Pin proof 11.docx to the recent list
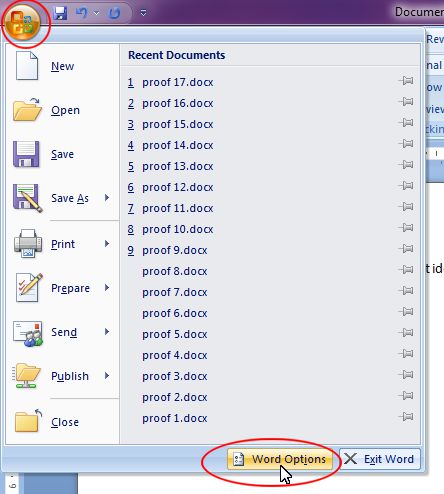The width and height of the screenshot is (444, 494). tap(406, 206)
